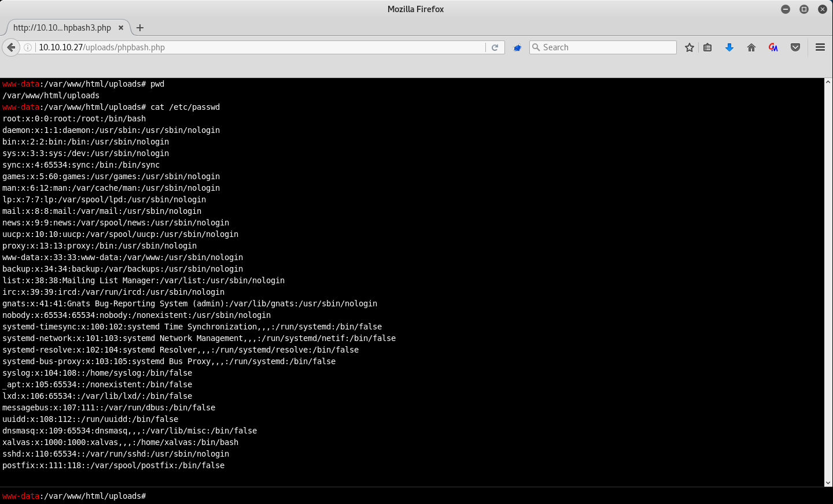
Task: Reload the current phpbash page
Action: click(495, 47)
